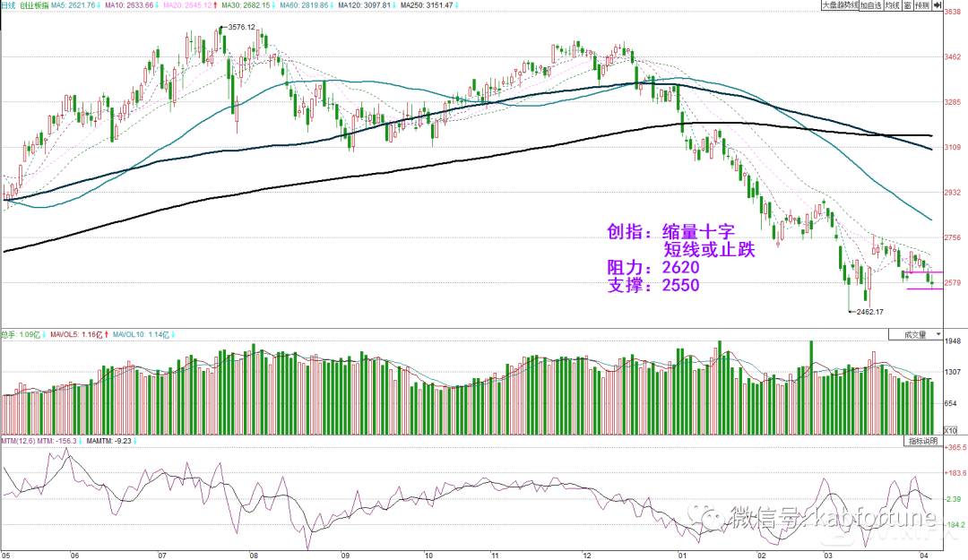The image size is (968, 560).
Task: Click the 阻力：2620 annotation text
Action: coord(647,267)
